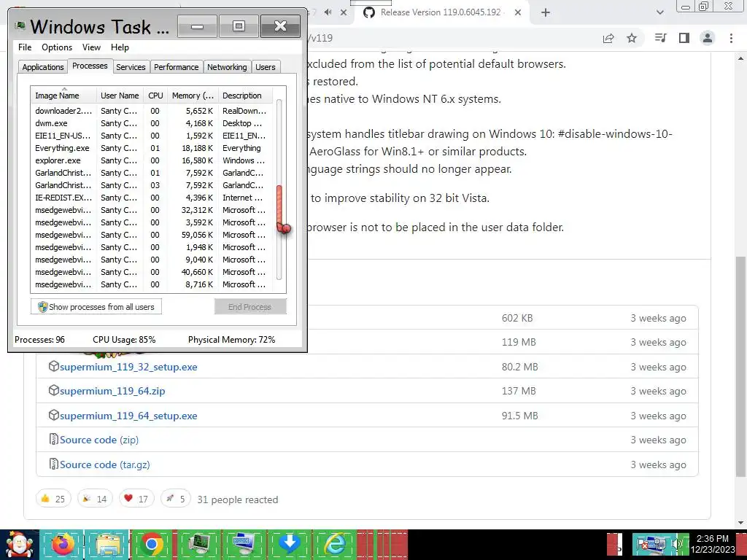Switch to the Networking tab

[227, 67]
